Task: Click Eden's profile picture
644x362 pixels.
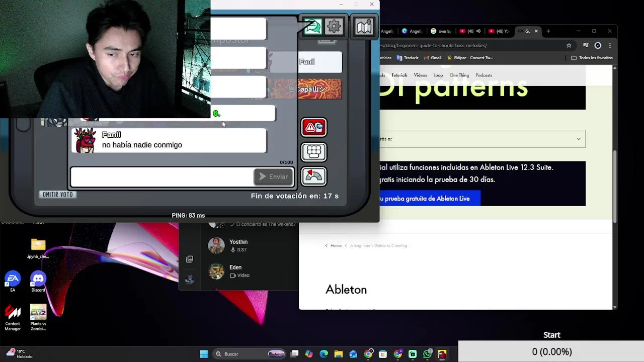Action: coord(216,271)
